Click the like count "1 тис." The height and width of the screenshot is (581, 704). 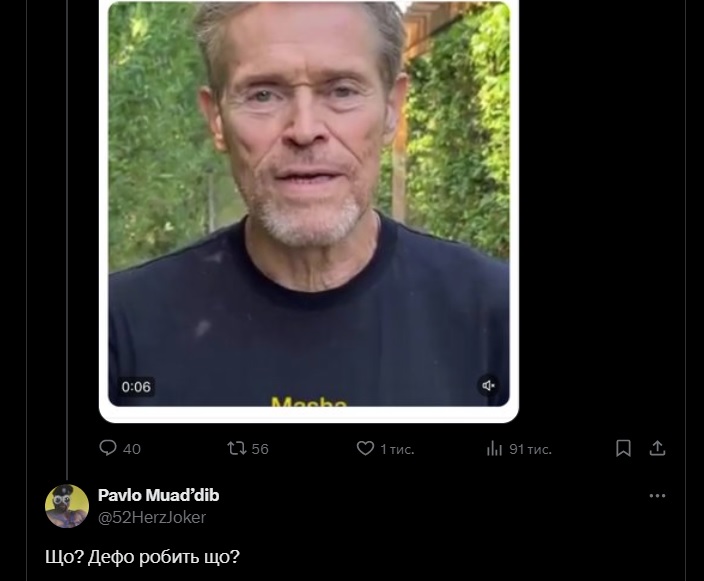click(397, 449)
